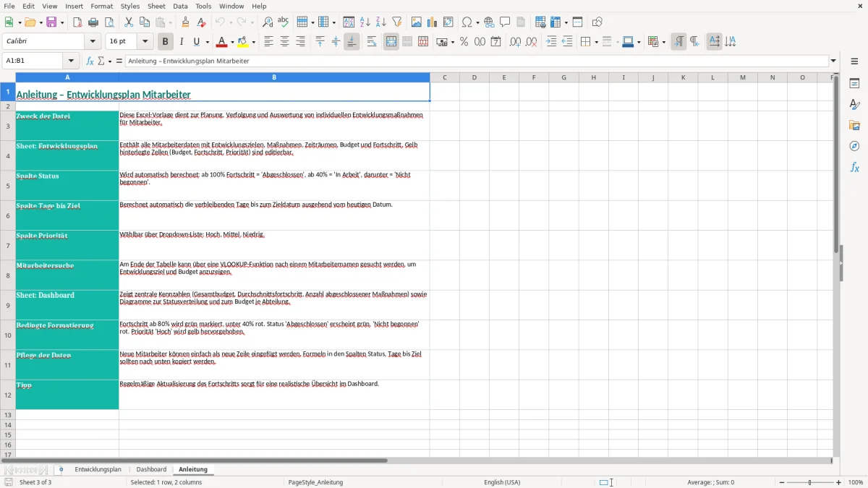The width and height of the screenshot is (868, 488).
Task: Open Font Name dropdown list
Action: tap(93, 42)
